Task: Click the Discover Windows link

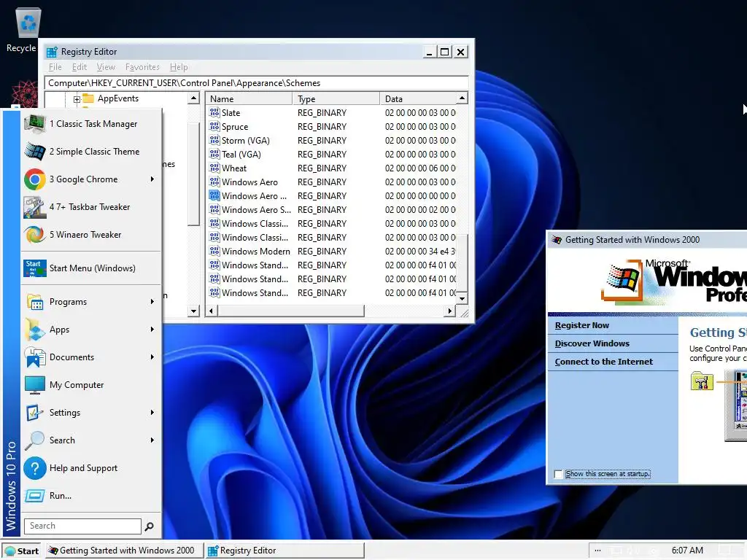Action: pos(592,344)
